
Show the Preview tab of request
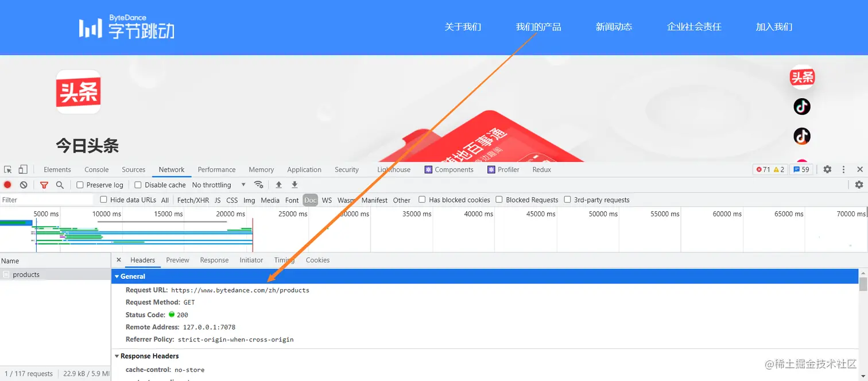click(x=177, y=260)
